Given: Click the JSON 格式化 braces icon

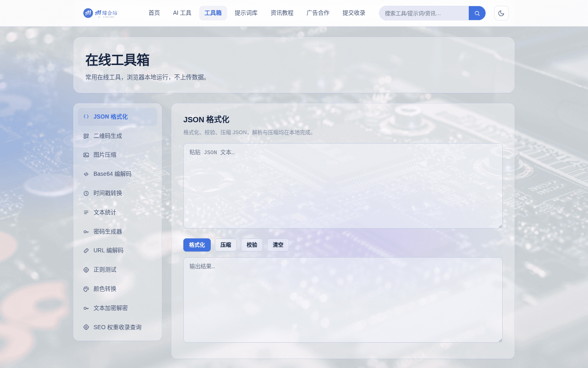Looking at the screenshot, I should [x=86, y=117].
